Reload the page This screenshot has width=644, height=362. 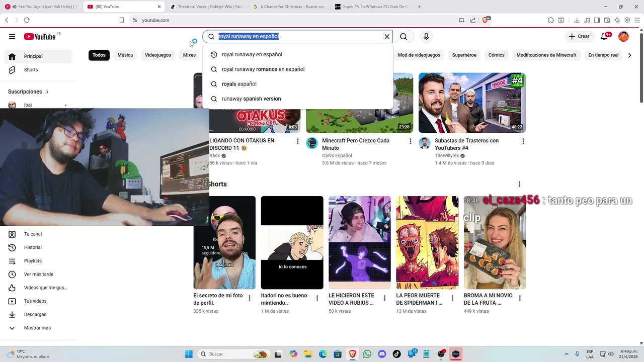click(x=27, y=20)
